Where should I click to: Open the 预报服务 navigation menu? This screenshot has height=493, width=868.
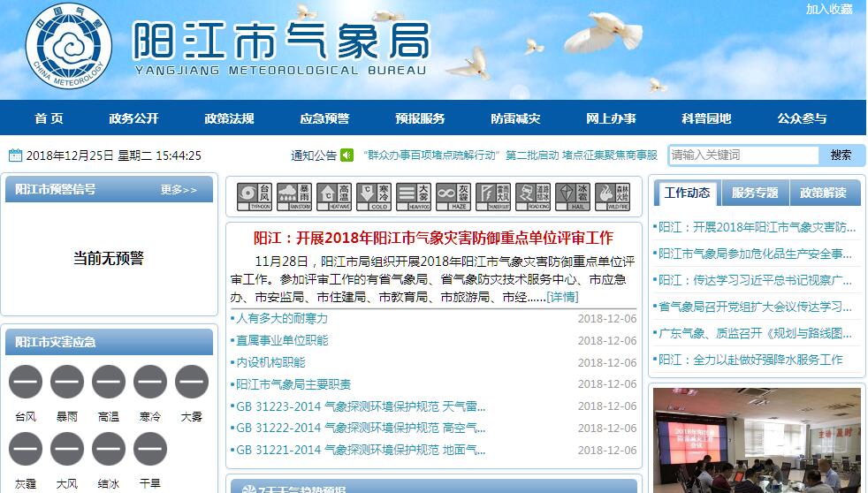click(420, 118)
